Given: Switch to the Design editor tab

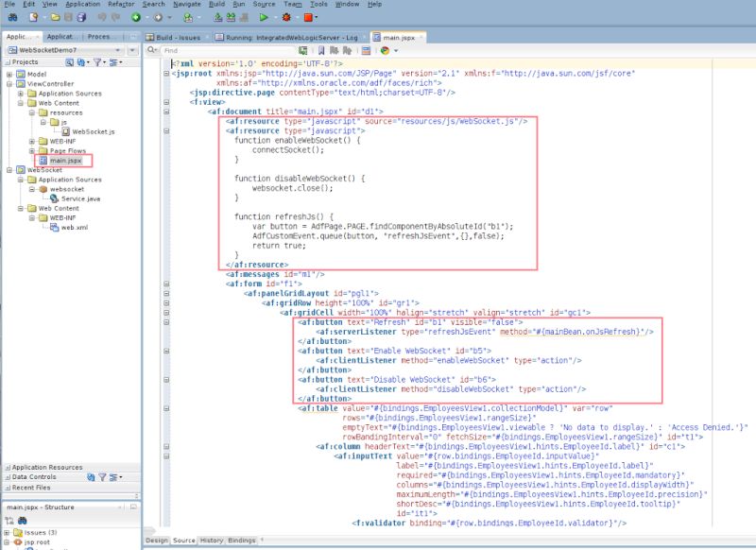Looking at the screenshot, I should pos(157,541).
